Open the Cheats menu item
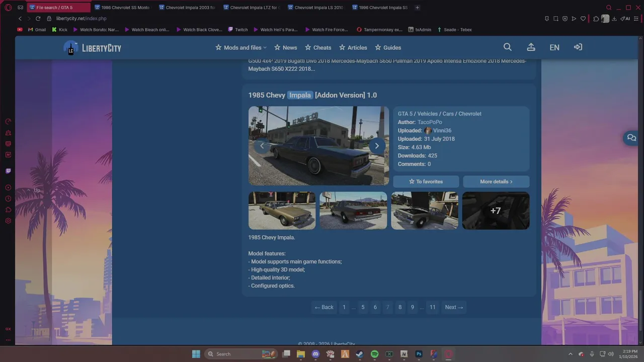 (x=318, y=48)
